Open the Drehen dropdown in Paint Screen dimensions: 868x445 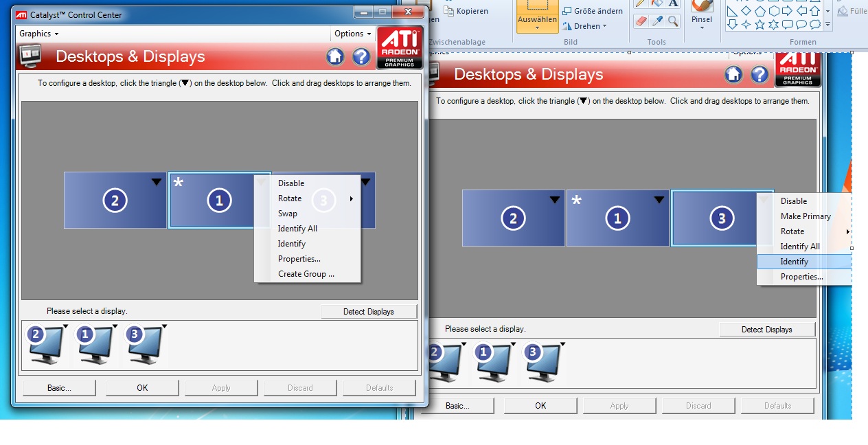pyautogui.click(x=584, y=26)
